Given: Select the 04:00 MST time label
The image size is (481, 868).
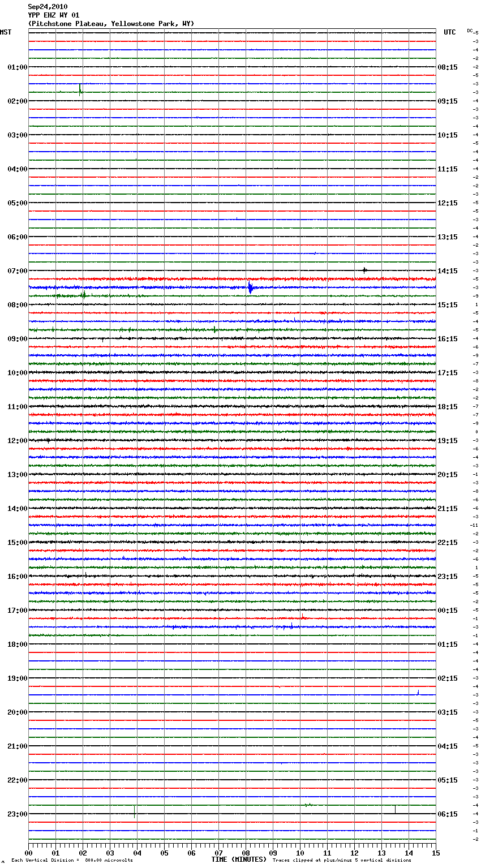Looking at the screenshot, I should click(x=17, y=169).
